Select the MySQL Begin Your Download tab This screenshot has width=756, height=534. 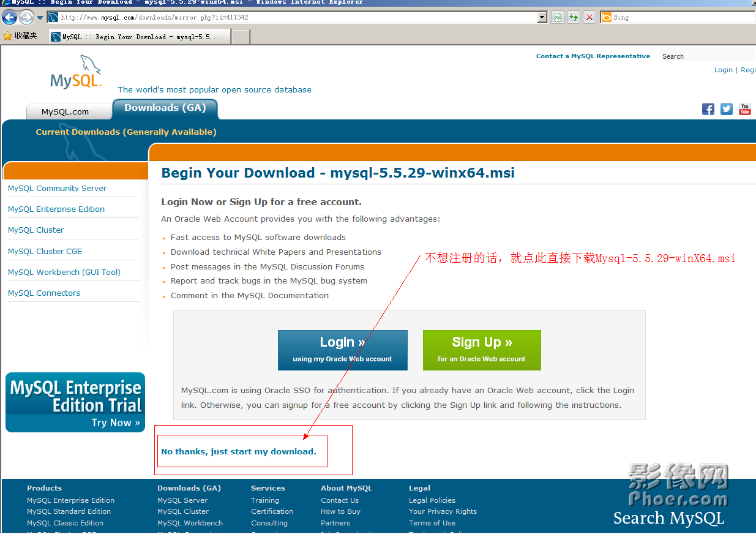coord(140,37)
